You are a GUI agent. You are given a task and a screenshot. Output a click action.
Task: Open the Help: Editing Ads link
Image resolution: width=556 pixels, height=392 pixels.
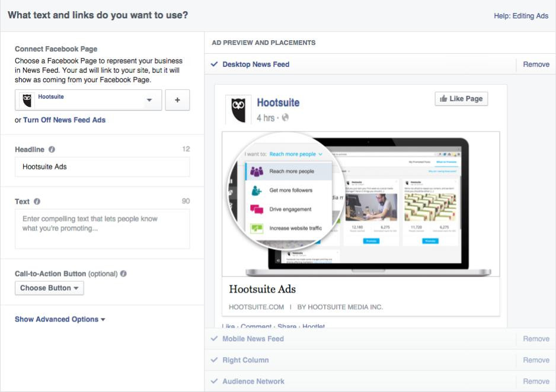[521, 16]
